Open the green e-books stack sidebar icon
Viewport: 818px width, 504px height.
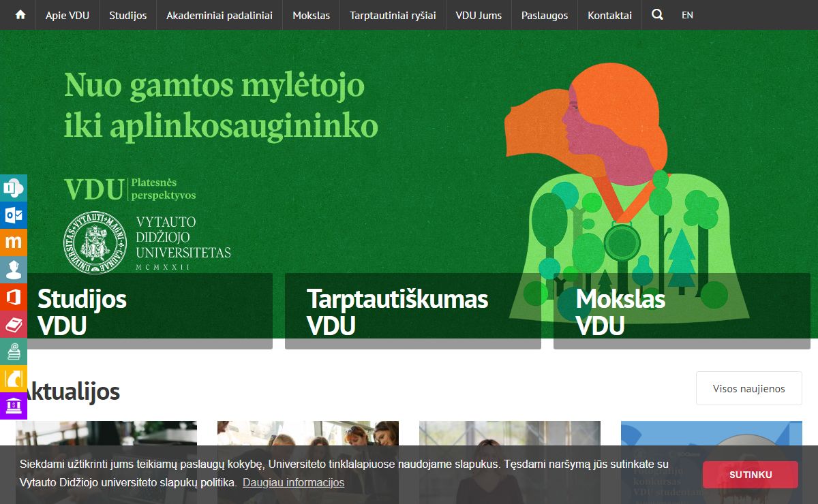tap(14, 351)
